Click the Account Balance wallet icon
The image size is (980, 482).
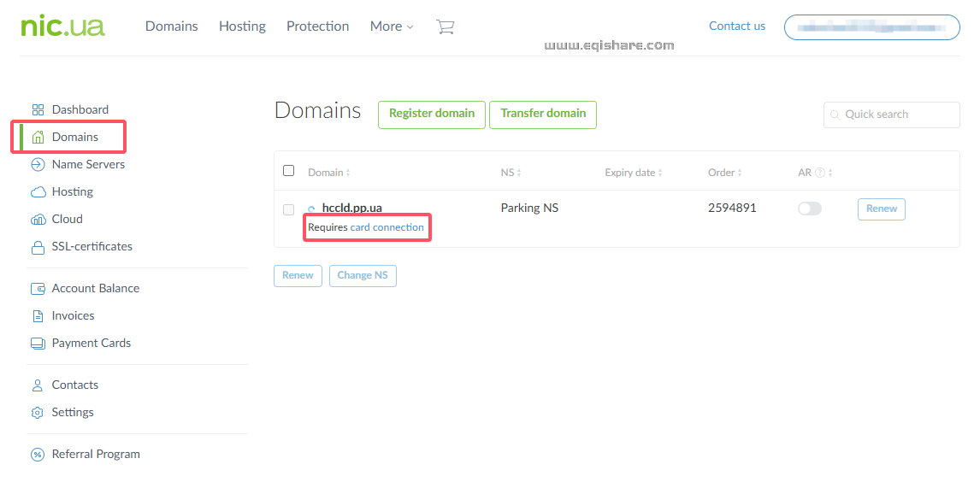38,289
